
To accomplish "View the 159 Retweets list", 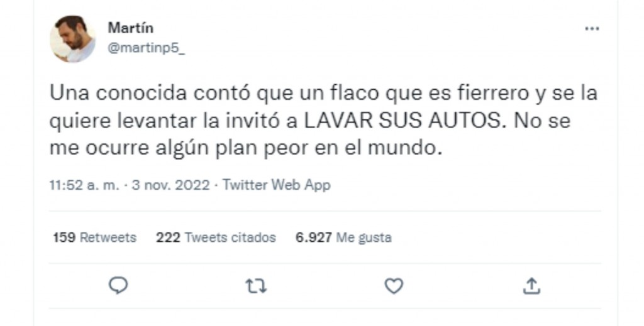I will click(x=95, y=237).
